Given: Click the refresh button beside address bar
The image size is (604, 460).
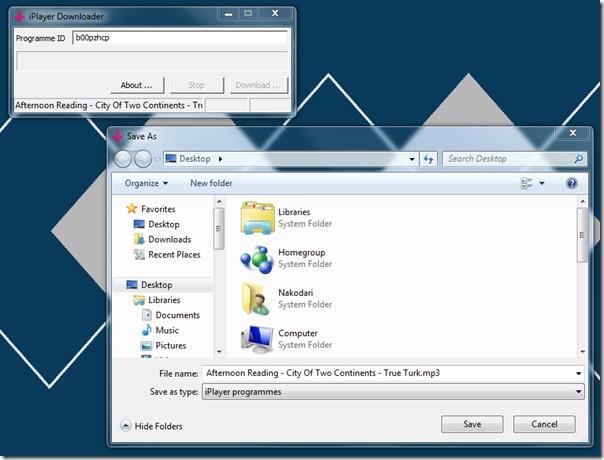Looking at the screenshot, I should 429,159.
